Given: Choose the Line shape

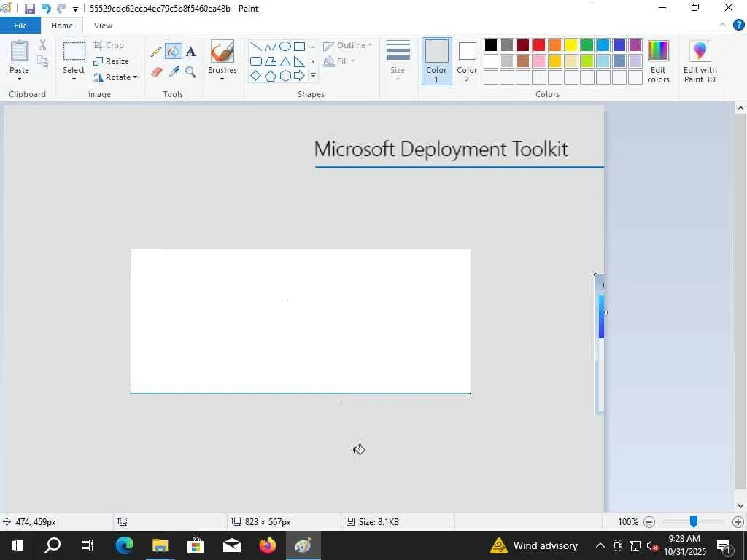Looking at the screenshot, I should tap(256, 46).
